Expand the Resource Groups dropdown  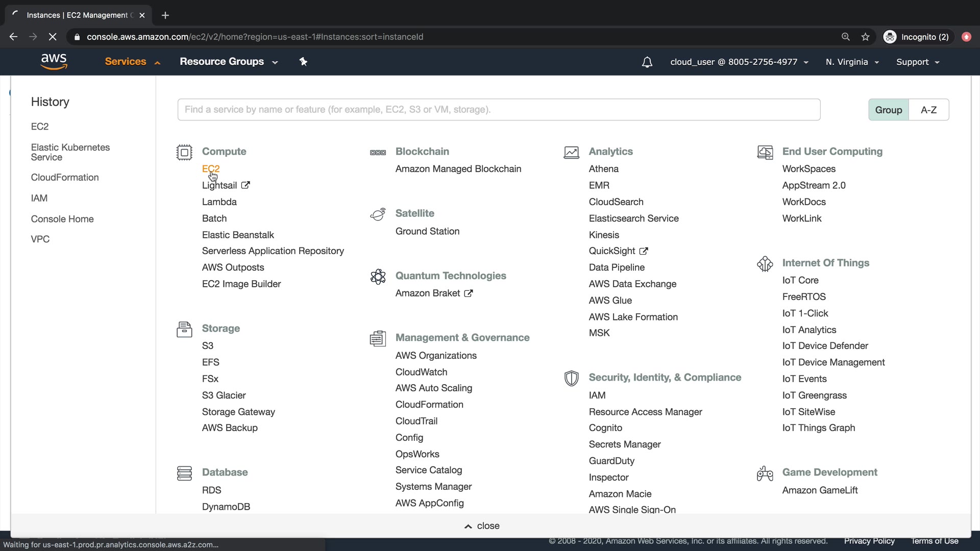click(x=228, y=62)
